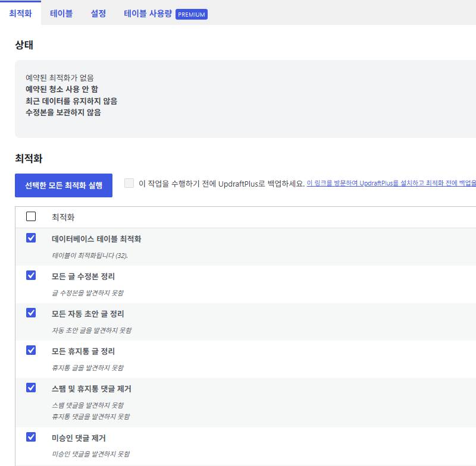
Task: Click the 미승인 댓글 제거 label
Action: 79,438
